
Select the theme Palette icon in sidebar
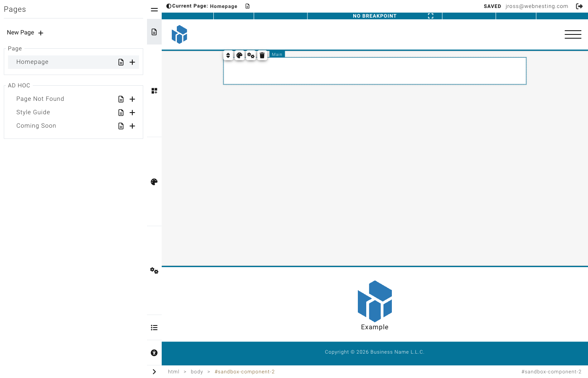pos(154,181)
